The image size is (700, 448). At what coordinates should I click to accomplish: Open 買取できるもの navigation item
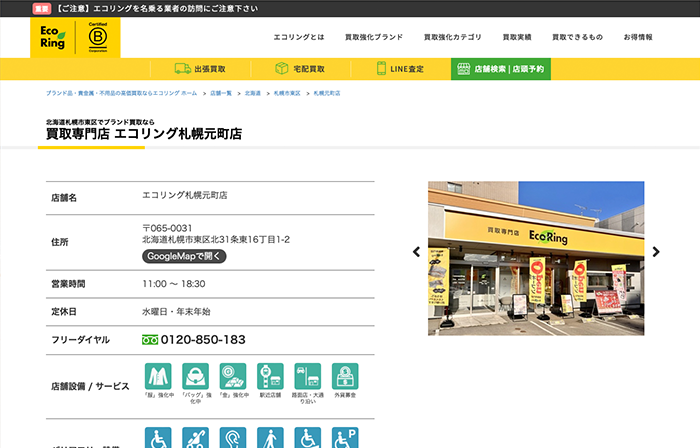[x=577, y=37]
